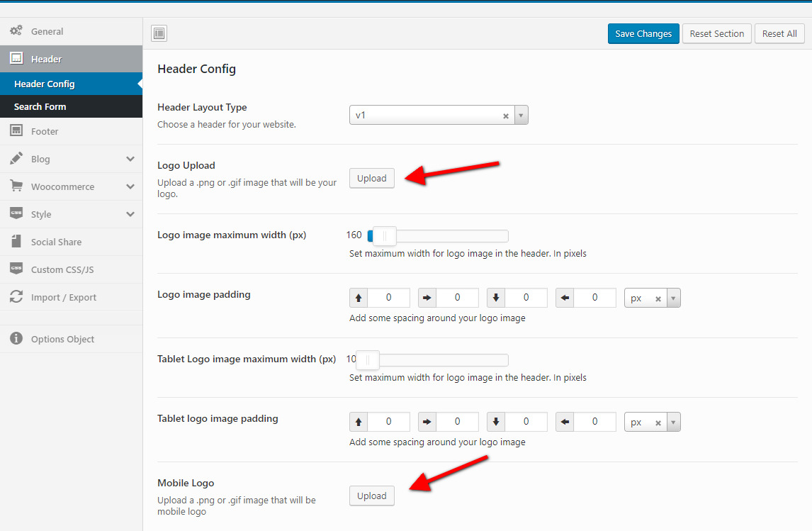Click the expand-all sections icon in toolbar
The height and width of the screenshot is (531, 812).
[x=159, y=33]
